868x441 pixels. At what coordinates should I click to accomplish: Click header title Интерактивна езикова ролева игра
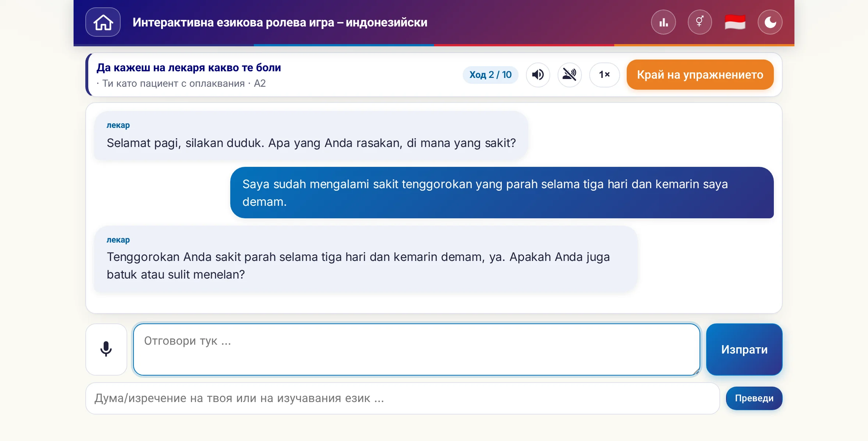pyautogui.click(x=280, y=22)
